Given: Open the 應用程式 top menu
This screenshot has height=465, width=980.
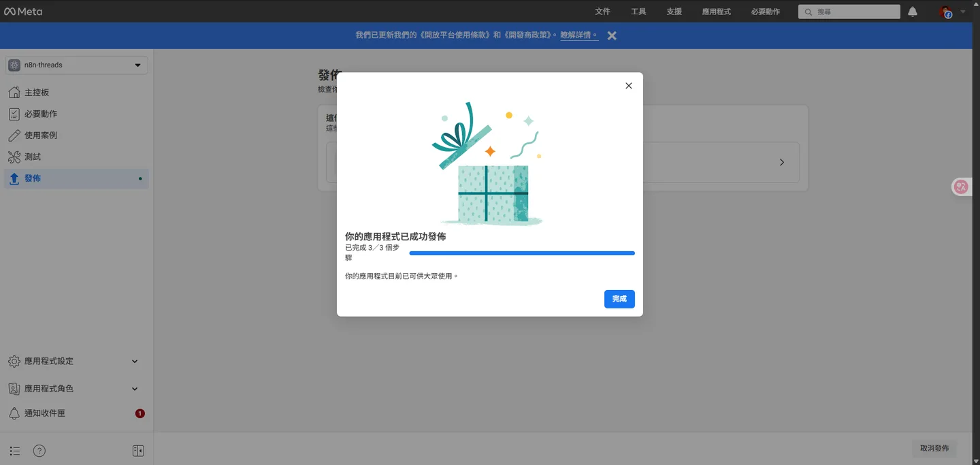Looking at the screenshot, I should pyautogui.click(x=717, y=12).
